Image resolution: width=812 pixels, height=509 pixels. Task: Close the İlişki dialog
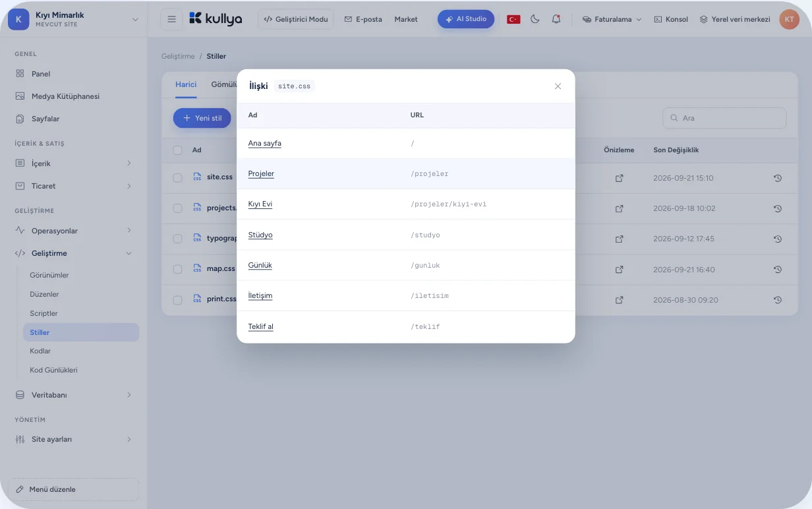click(x=558, y=86)
